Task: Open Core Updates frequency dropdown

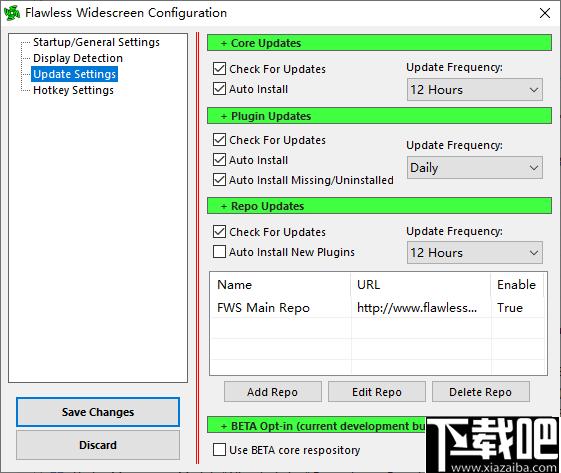Action: [474, 89]
